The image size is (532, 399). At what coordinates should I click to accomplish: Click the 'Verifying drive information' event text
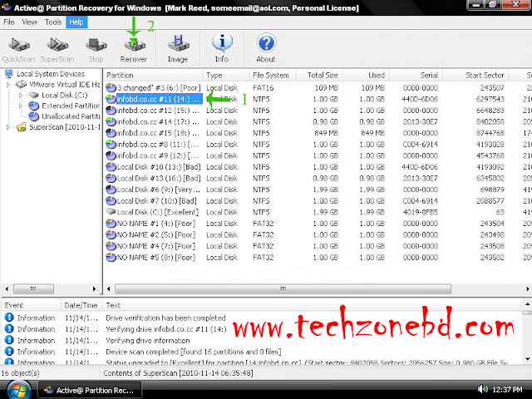(x=148, y=340)
